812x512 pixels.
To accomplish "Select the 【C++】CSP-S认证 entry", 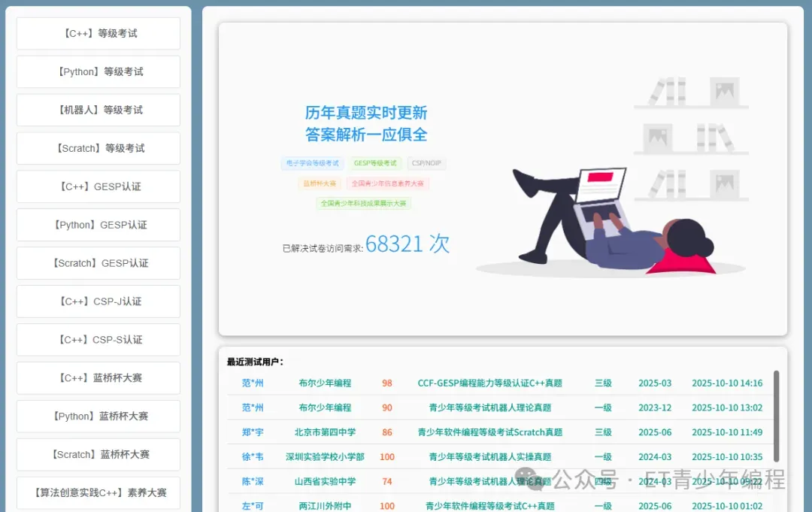I will 98,340.
